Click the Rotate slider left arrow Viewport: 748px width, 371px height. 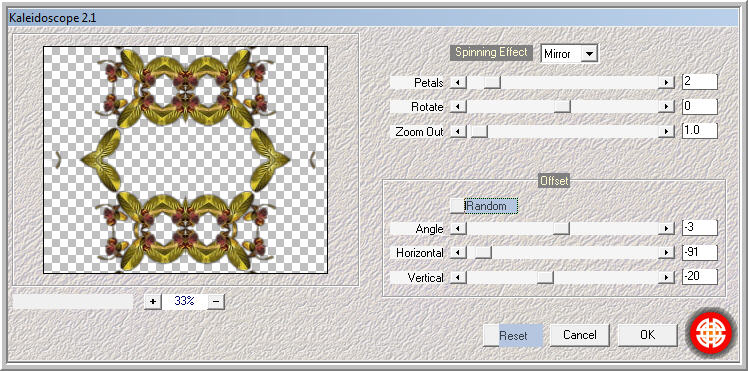coord(458,107)
